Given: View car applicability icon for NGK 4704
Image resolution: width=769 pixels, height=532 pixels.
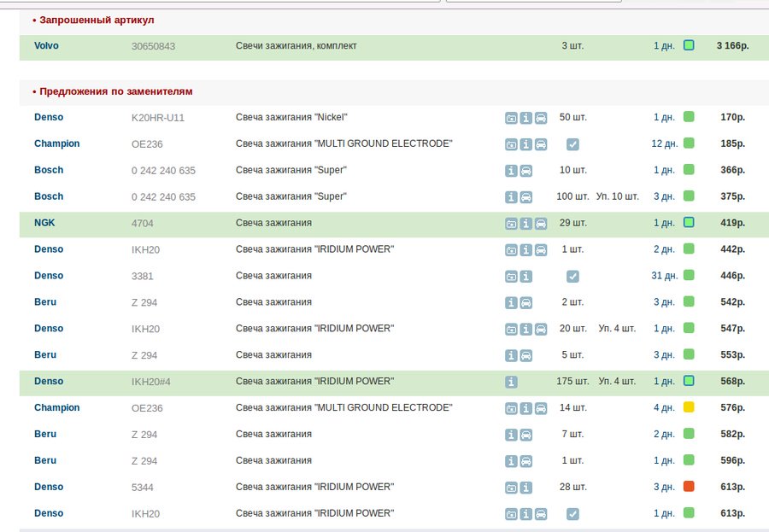Looking at the screenshot, I should coord(541,224).
